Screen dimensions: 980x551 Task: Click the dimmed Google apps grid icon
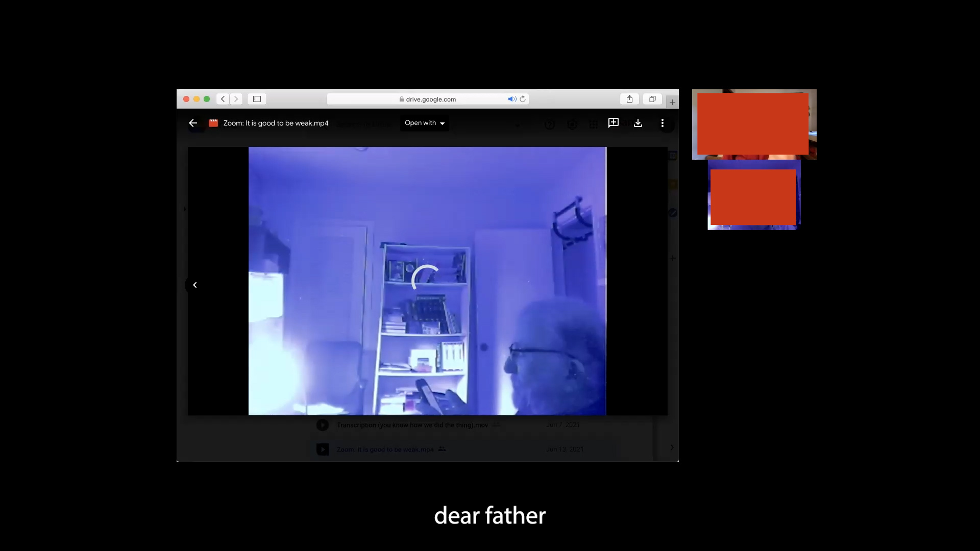(x=593, y=124)
